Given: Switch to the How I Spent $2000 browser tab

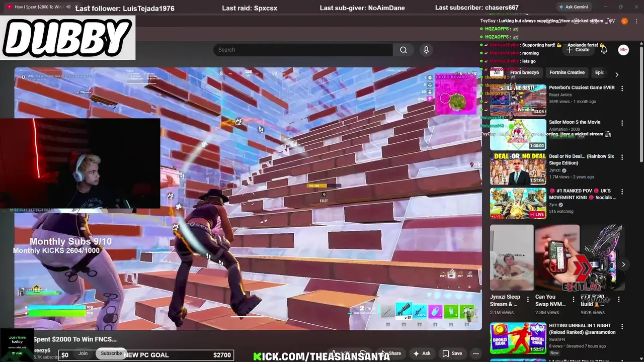Looking at the screenshot, I should pyautogui.click(x=38, y=7).
